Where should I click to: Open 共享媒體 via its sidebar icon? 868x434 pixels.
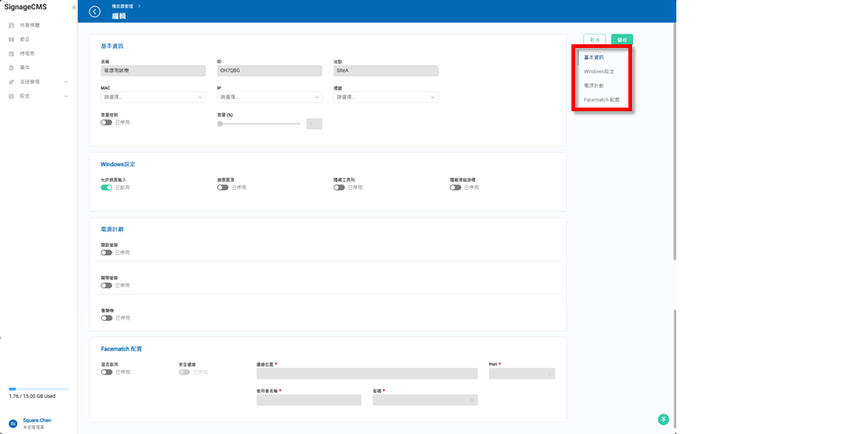coord(12,25)
